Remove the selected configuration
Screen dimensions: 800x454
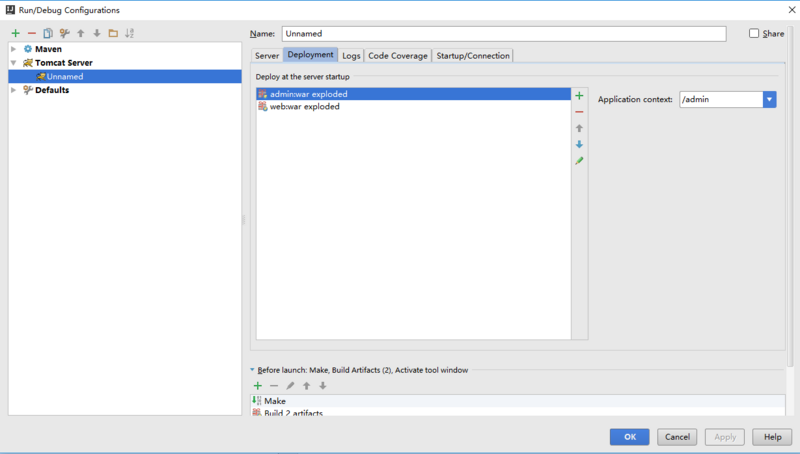point(32,33)
